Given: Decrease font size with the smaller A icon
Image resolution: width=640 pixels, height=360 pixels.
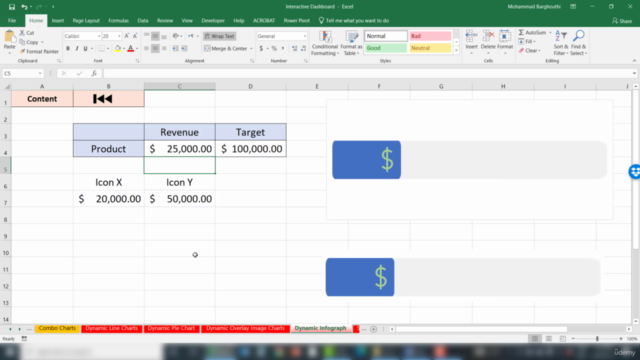Looking at the screenshot, I should [135, 36].
